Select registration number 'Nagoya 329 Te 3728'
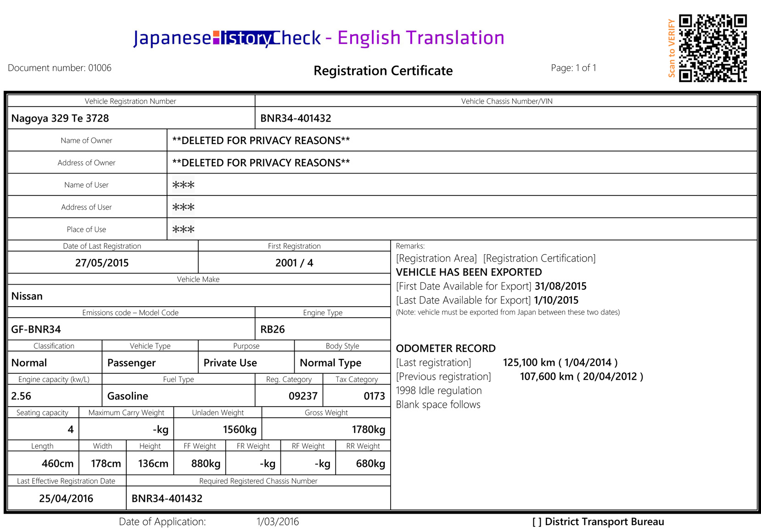 [x=60, y=118]
